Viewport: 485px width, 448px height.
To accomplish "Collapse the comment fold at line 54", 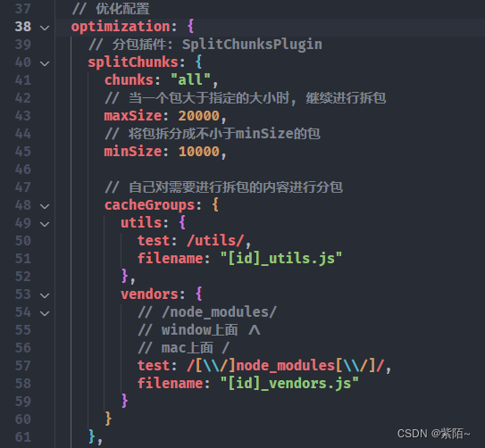I will coord(45,313).
